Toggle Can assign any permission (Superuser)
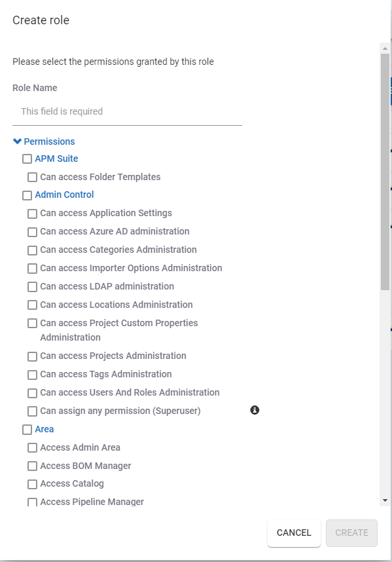392x562 pixels. (x=32, y=411)
